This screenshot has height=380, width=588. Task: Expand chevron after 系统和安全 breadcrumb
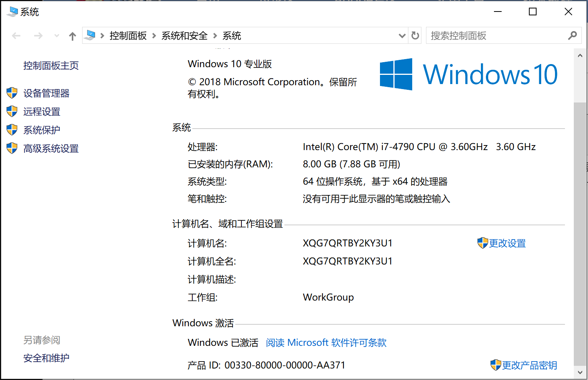pyautogui.click(x=215, y=36)
